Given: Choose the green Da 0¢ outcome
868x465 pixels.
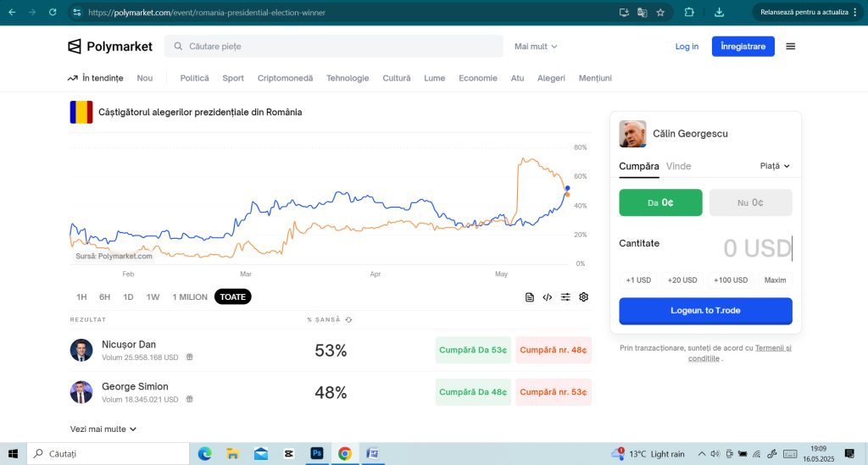Looking at the screenshot, I should [x=660, y=202].
